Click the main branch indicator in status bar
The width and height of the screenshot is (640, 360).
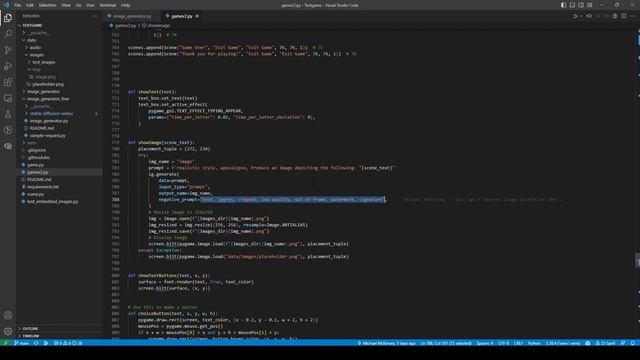(22, 343)
